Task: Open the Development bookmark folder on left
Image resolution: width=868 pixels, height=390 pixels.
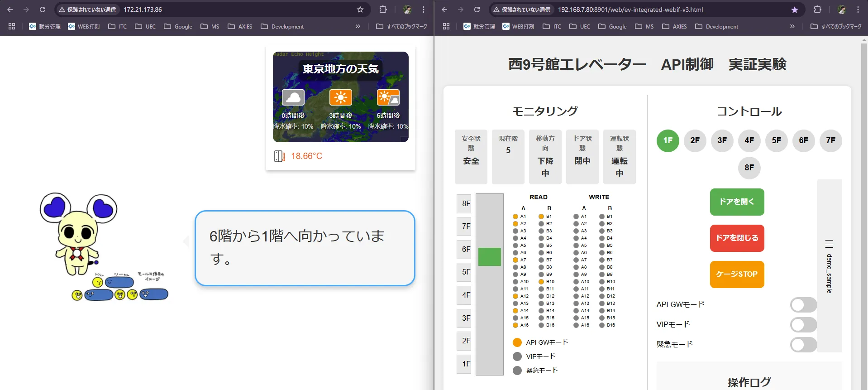Action: tap(282, 27)
